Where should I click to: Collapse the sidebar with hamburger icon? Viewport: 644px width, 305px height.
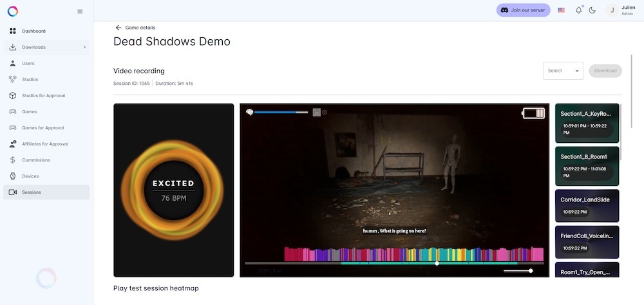[x=80, y=12]
